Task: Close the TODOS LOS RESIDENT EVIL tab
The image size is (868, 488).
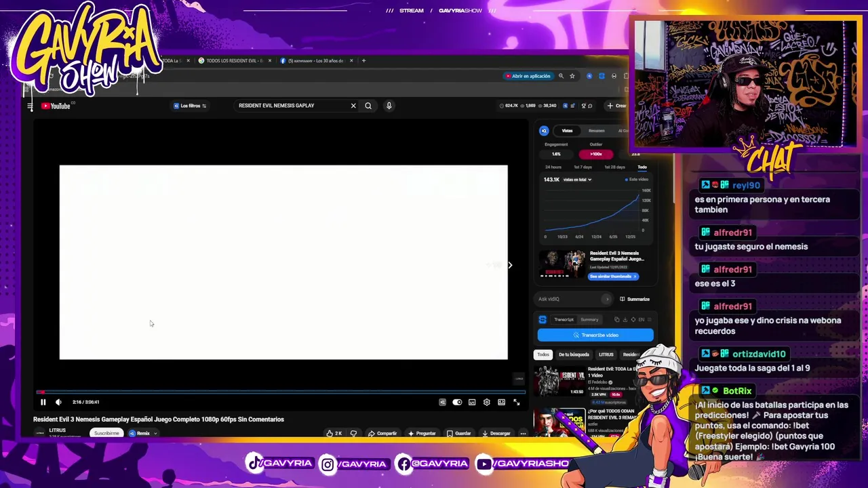Action: 270,61
